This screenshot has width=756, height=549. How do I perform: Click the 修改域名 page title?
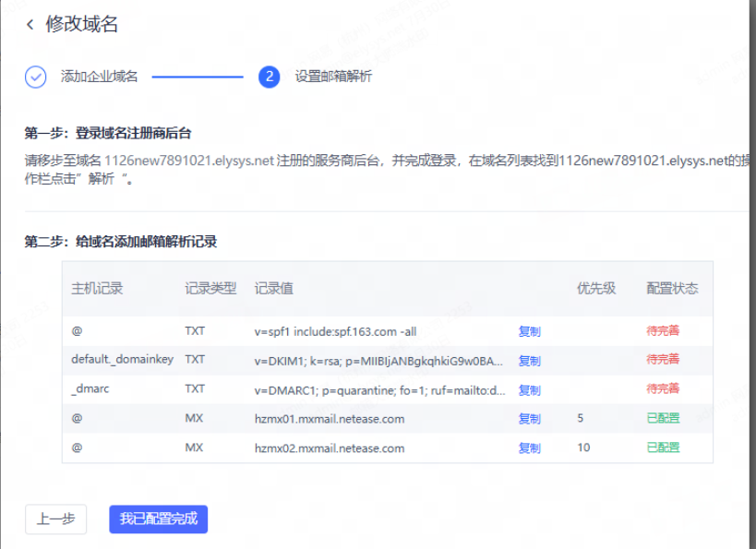pos(82,24)
